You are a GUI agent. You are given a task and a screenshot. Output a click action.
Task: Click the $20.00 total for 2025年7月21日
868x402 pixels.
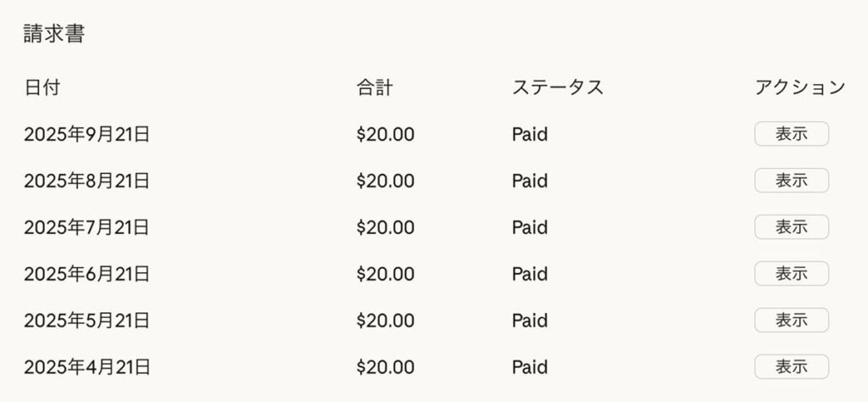click(386, 227)
